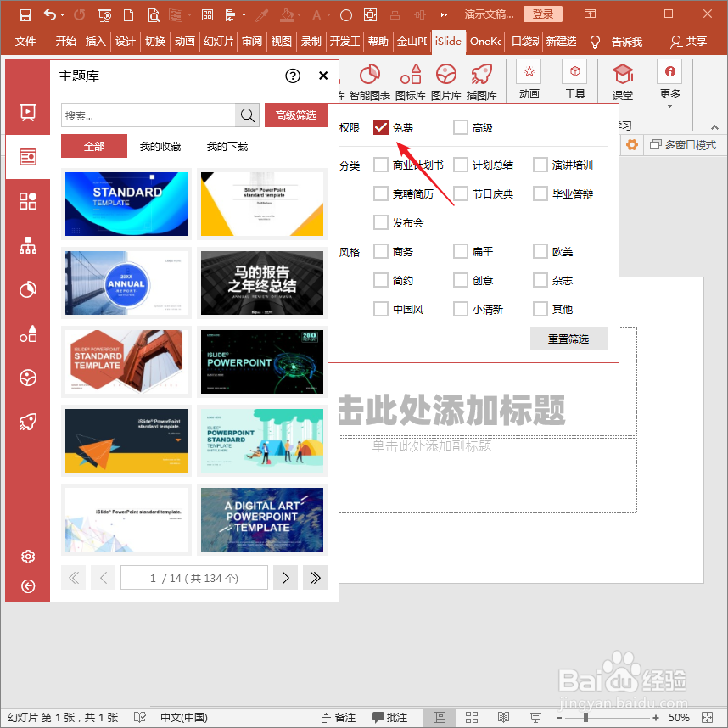Screen dimensions: 728x728
Task: Click the Undo arrow icon
Action: (x=50, y=15)
